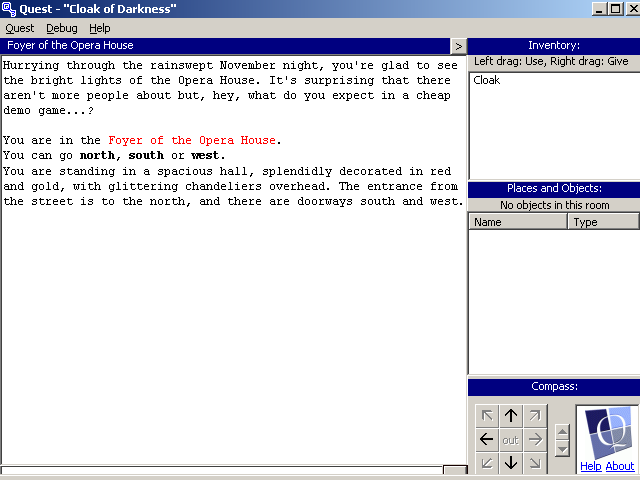Click the Name column header
Image resolution: width=640 pixels, height=480 pixels.
point(518,222)
